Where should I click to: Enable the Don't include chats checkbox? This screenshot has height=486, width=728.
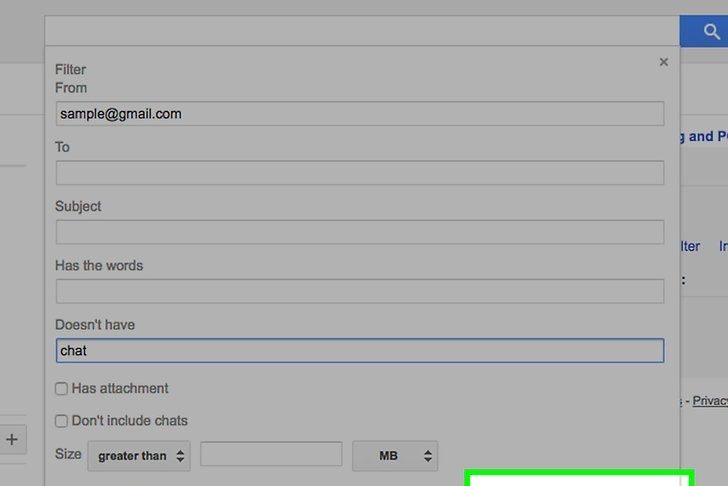62,421
